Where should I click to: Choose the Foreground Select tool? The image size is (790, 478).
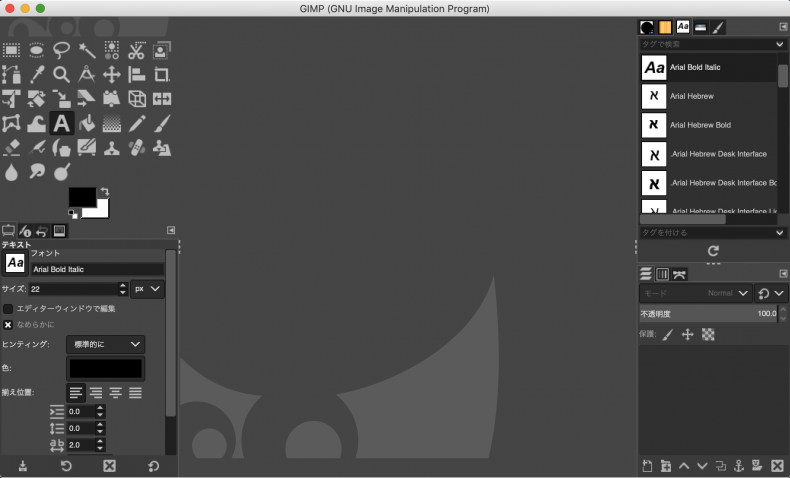tap(162, 50)
